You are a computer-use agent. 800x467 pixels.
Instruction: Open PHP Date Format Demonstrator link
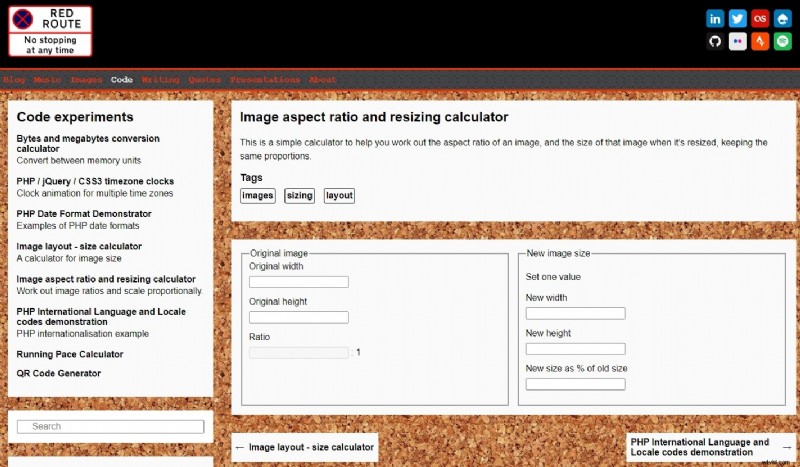(84, 214)
